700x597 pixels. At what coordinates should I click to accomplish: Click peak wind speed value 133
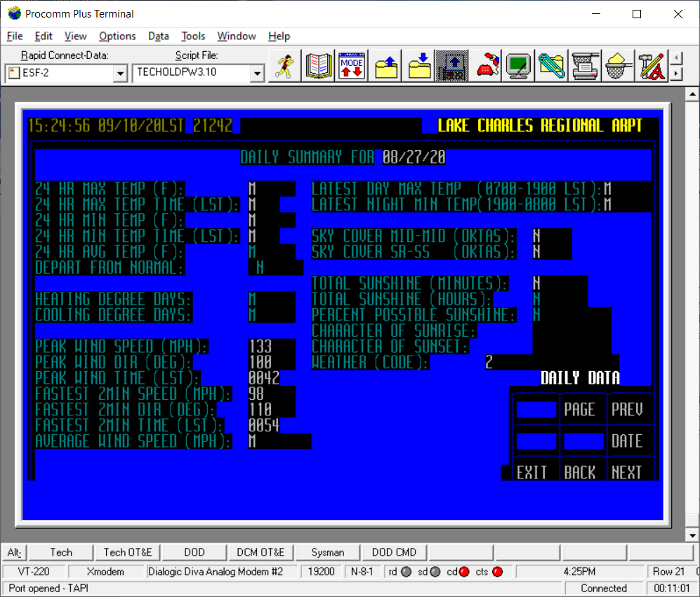point(260,347)
